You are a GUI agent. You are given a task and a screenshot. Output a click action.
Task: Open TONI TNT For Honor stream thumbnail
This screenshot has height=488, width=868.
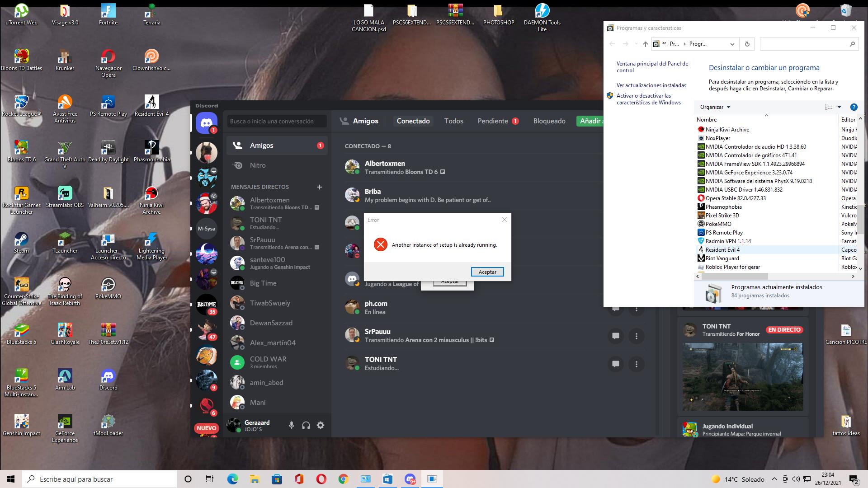[743, 376]
